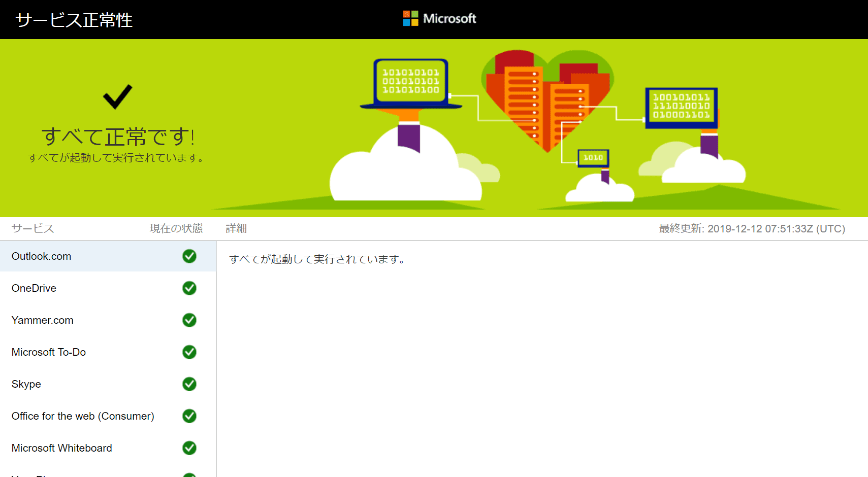
Task: Click Microsoft To-Do green check icon
Action: [x=189, y=352]
